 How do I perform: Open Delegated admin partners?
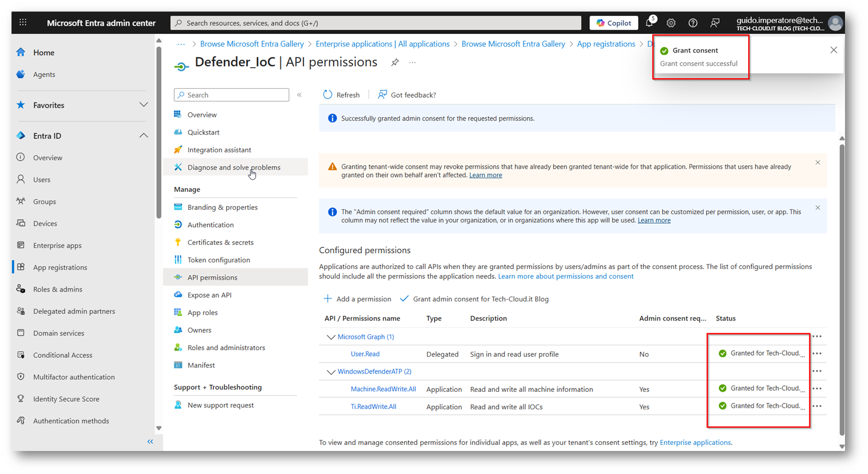(74, 311)
